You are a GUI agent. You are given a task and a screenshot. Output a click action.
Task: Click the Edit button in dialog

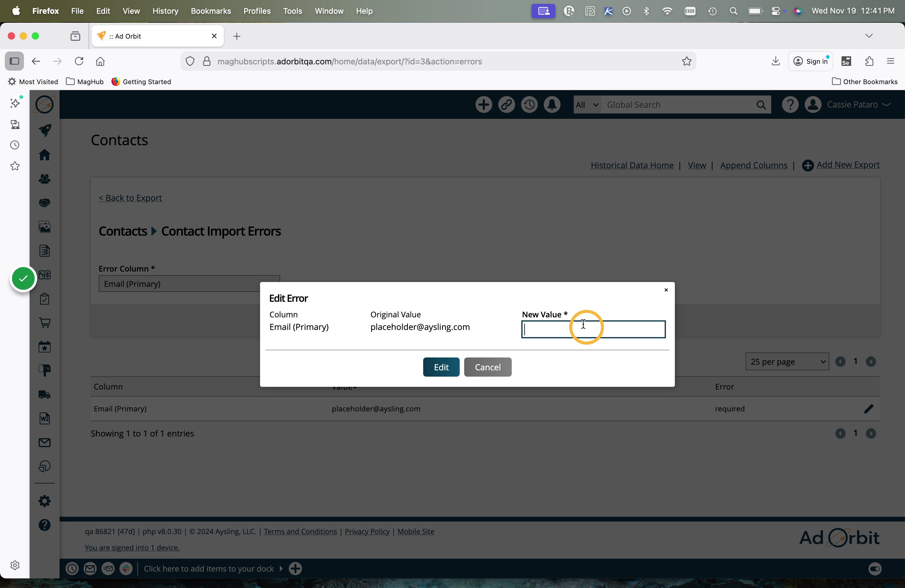click(x=441, y=367)
